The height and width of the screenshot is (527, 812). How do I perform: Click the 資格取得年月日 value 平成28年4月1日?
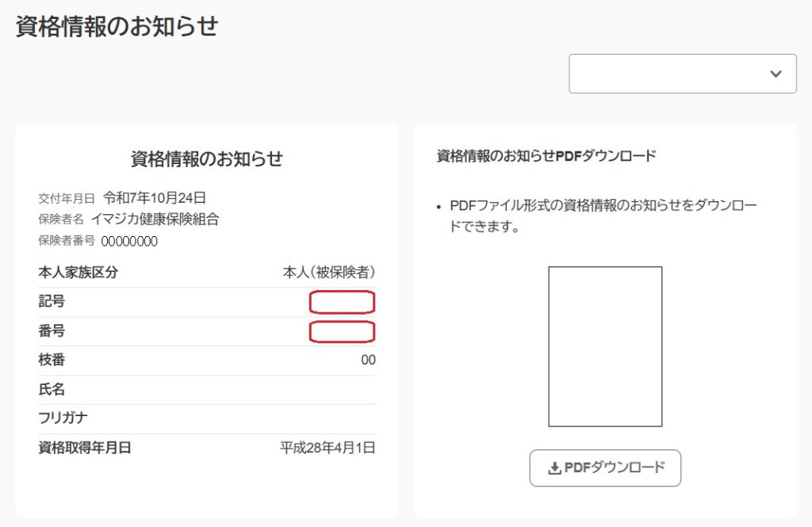pos(327,448)
